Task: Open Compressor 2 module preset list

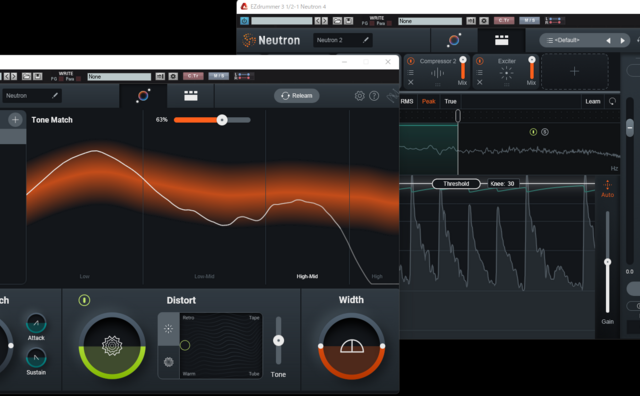Action: (x=411, y=72)
